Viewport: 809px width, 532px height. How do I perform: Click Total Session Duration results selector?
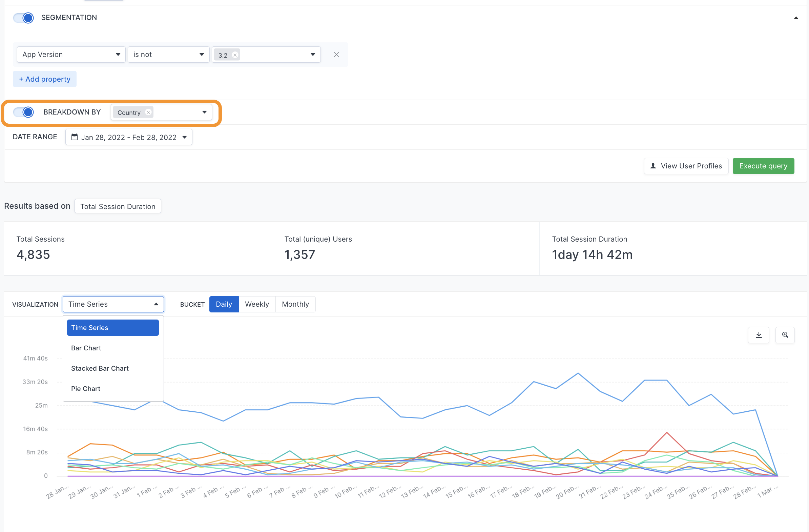[x=118, y=206]
